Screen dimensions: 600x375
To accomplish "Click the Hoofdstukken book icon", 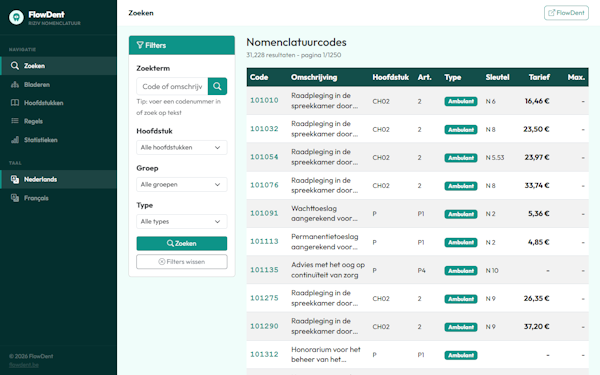I will 15,103.
